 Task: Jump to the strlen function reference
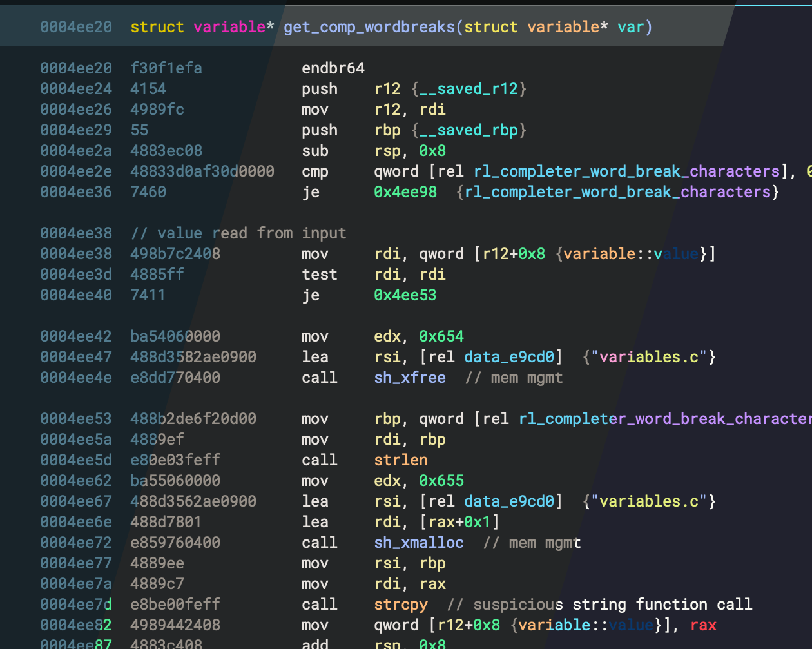[401, 460]
